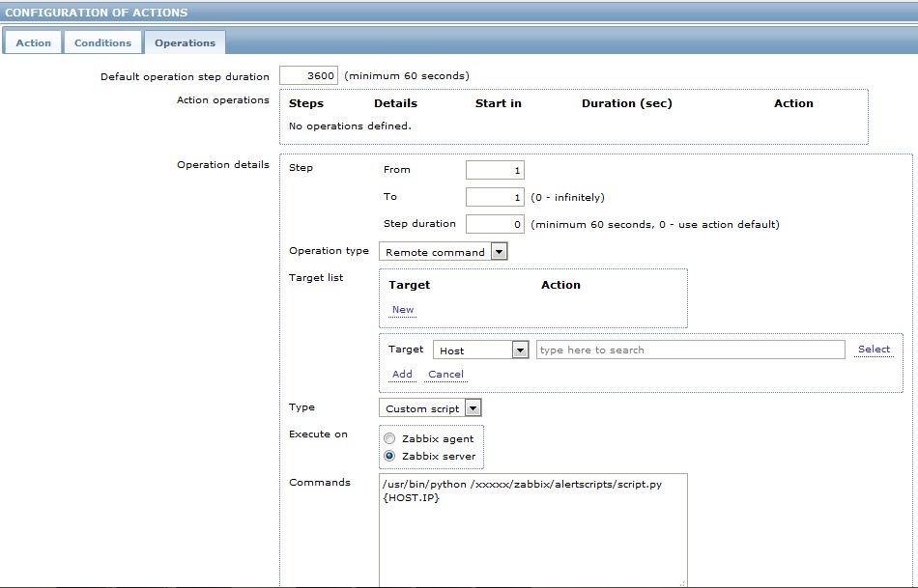Click the Step To input field
Screen dimensions: 918x588
(495, 197)
